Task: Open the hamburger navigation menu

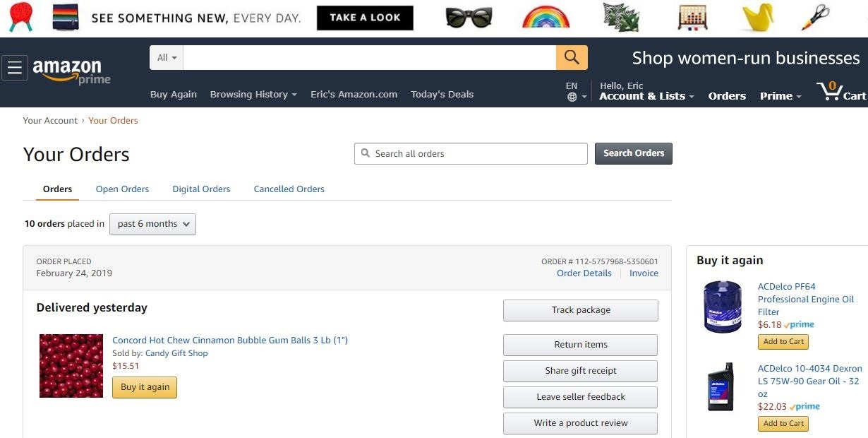Action: (x=15, y=69)
